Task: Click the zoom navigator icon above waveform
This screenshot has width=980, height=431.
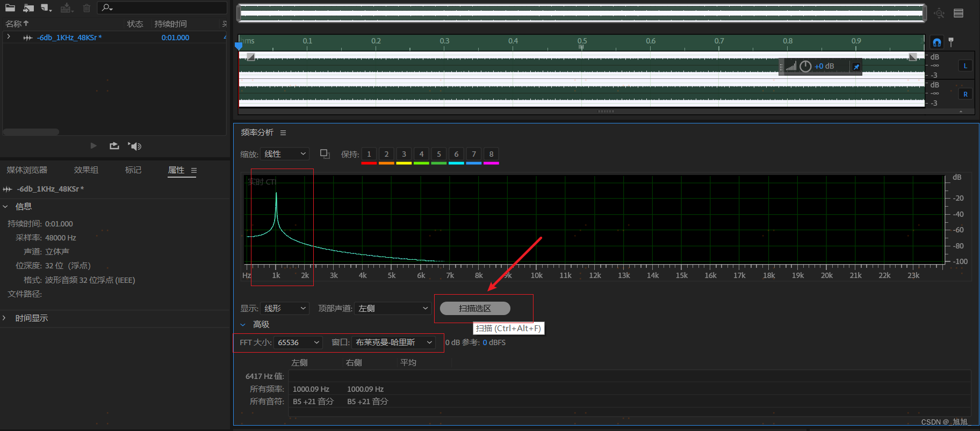Action: (939, 13)
